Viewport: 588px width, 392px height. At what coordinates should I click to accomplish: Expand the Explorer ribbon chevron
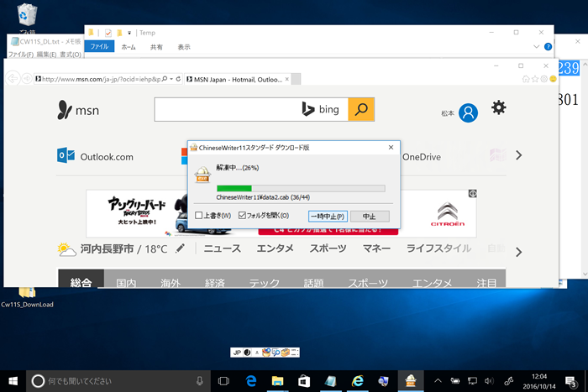(x=536, y=46)
